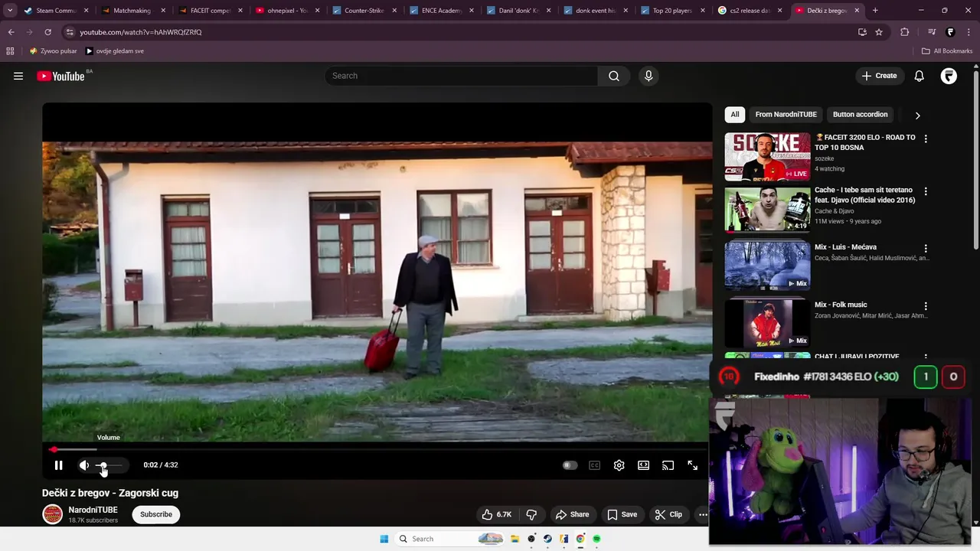This screenshot has width=980, height=551.
Task: Enter full screen mode
Action: coord(692,465)
